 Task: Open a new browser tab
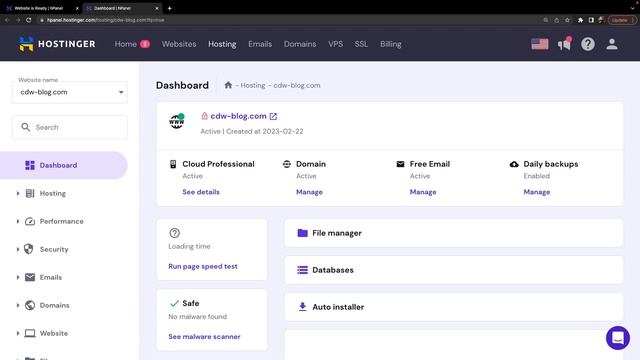tap(169, 8)
